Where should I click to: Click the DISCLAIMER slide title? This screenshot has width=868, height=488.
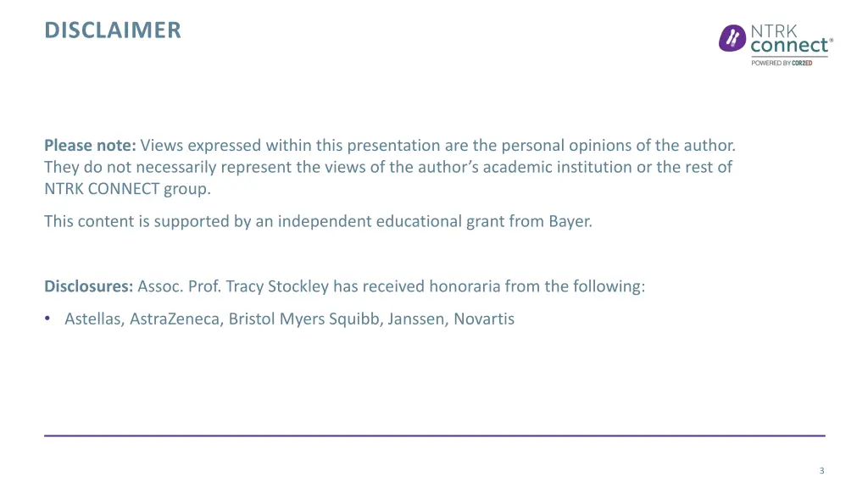(113, 30)
